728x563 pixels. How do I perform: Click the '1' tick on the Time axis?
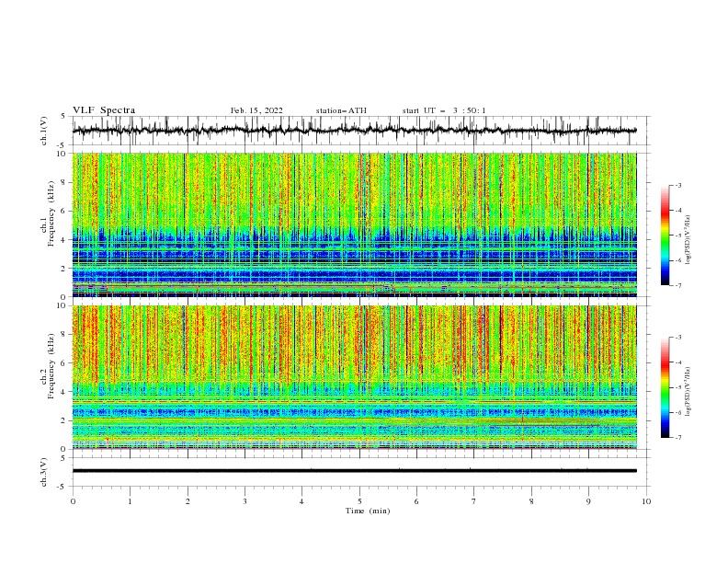pos(130,501)
